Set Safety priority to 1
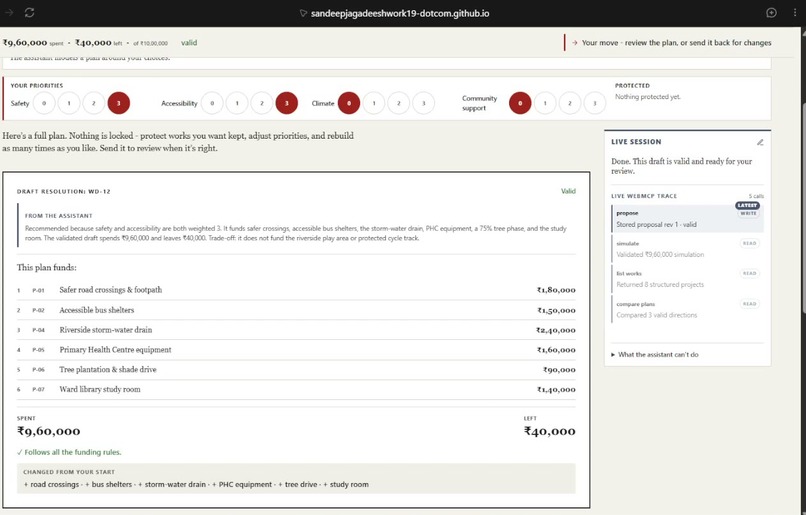The height and width of the screenshot is (515, 806). (x=69, y=103)
